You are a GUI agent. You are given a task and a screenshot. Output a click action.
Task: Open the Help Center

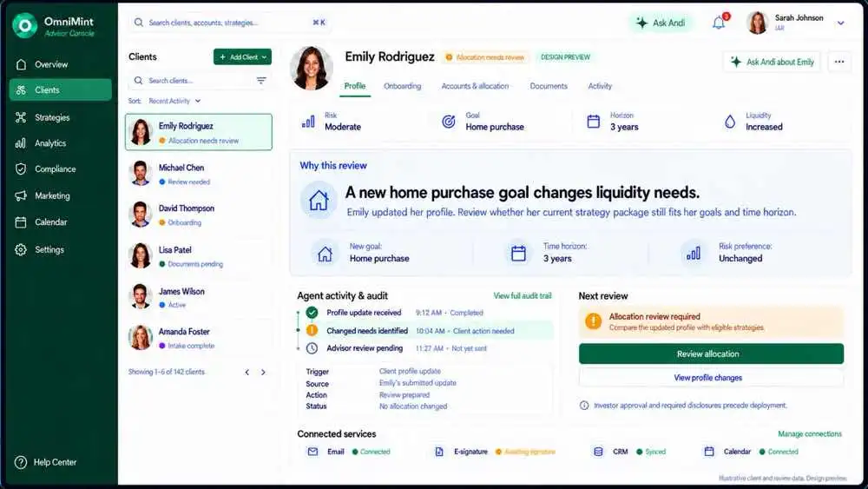(x=45, y=462)
